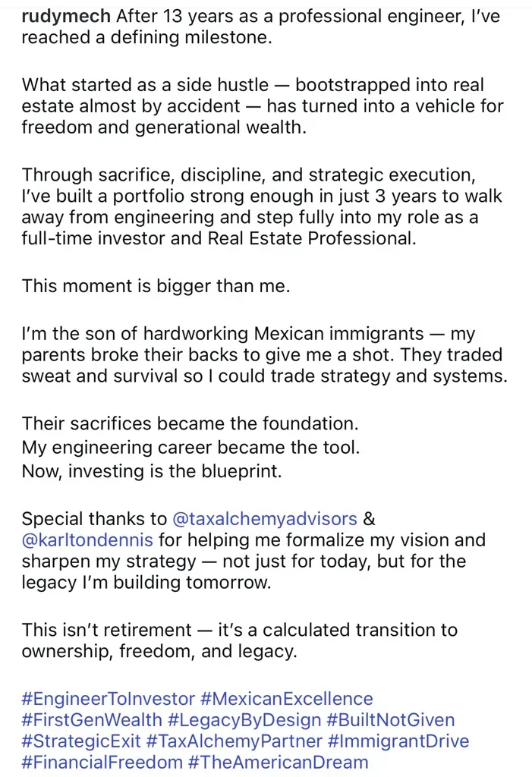The image size is (532, 777).
Task: Open the @karltondennis mention
Action: point(87,540)
